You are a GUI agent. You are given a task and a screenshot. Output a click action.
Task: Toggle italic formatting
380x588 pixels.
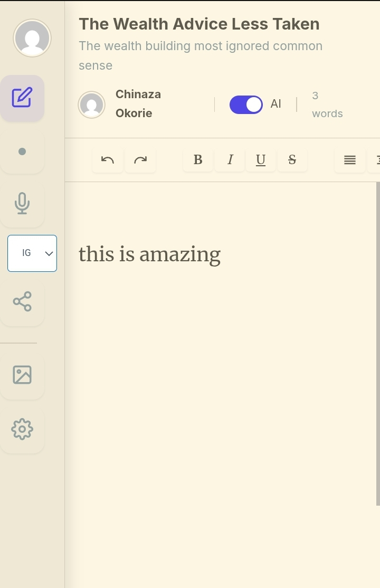[x=230, y=160]
